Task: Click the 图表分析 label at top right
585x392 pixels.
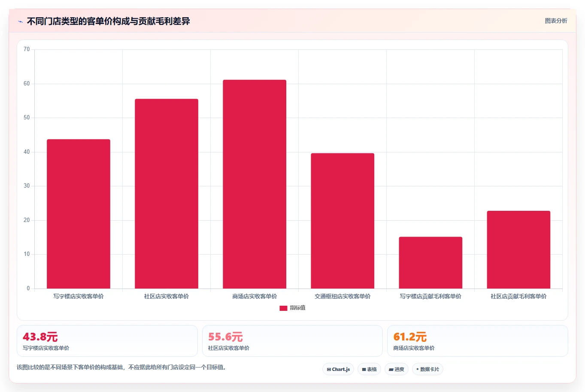Action: [556, 21]
